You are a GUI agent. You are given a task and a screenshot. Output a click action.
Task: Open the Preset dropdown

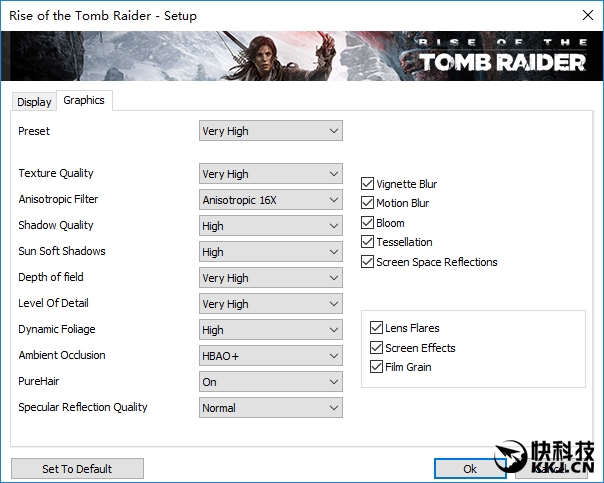pos(270,131)
